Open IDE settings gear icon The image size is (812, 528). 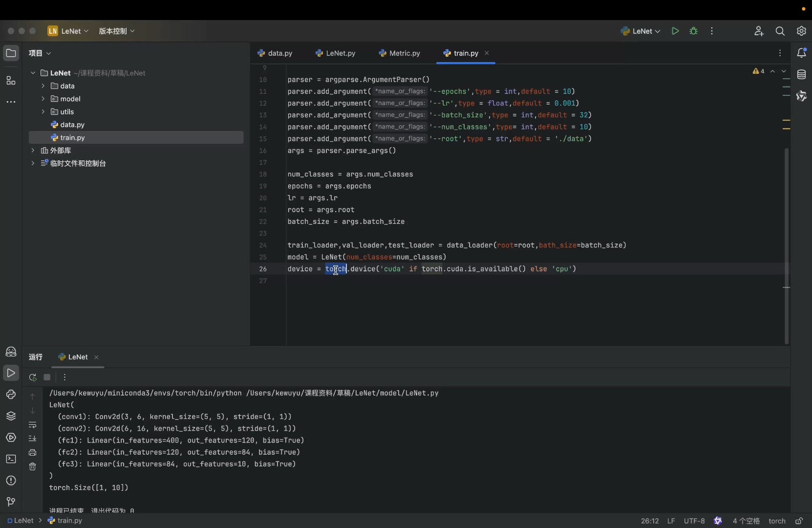[x=801, y=31]
